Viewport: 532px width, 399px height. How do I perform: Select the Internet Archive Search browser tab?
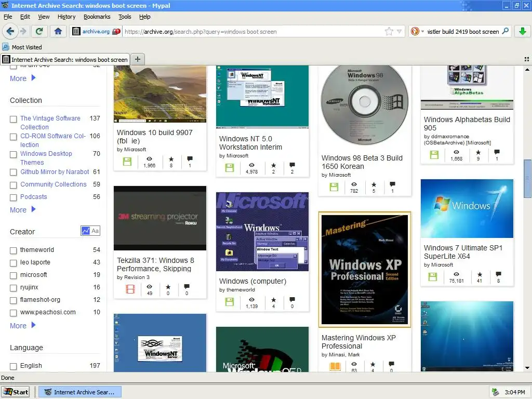(x=65, y=59)
